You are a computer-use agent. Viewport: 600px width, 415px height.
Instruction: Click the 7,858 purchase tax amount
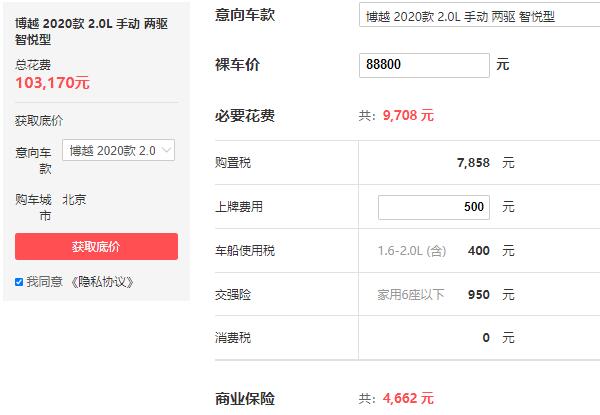coord(472,163)
